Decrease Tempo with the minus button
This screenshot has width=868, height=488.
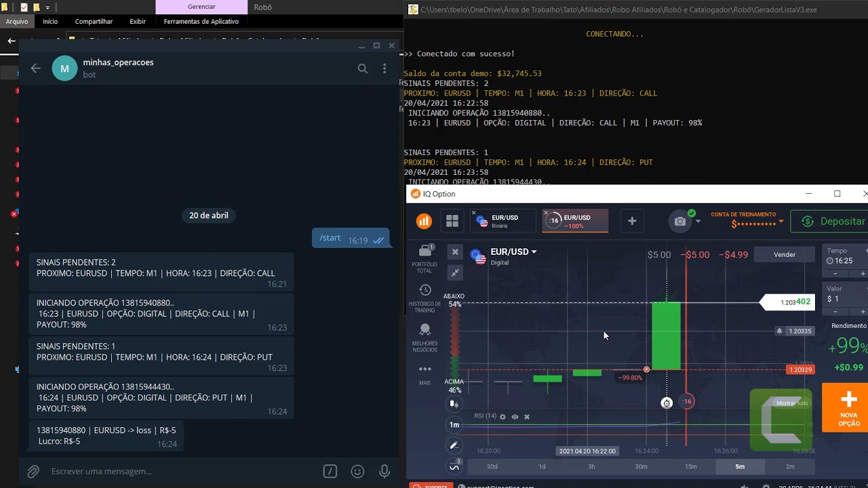pos(835,274)
